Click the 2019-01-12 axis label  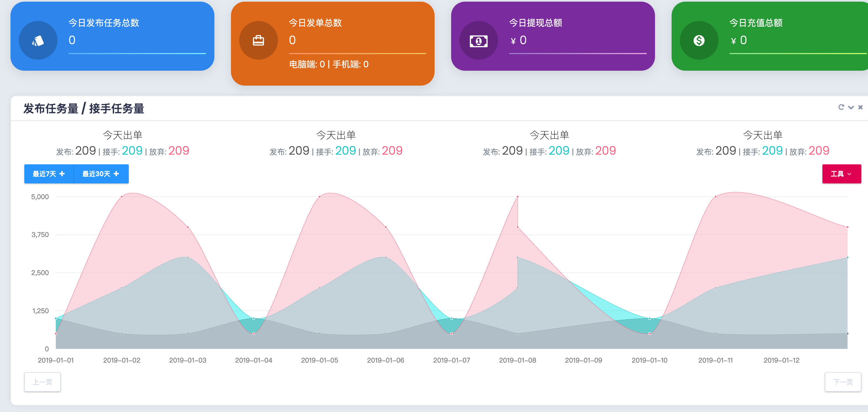[781, 360]
